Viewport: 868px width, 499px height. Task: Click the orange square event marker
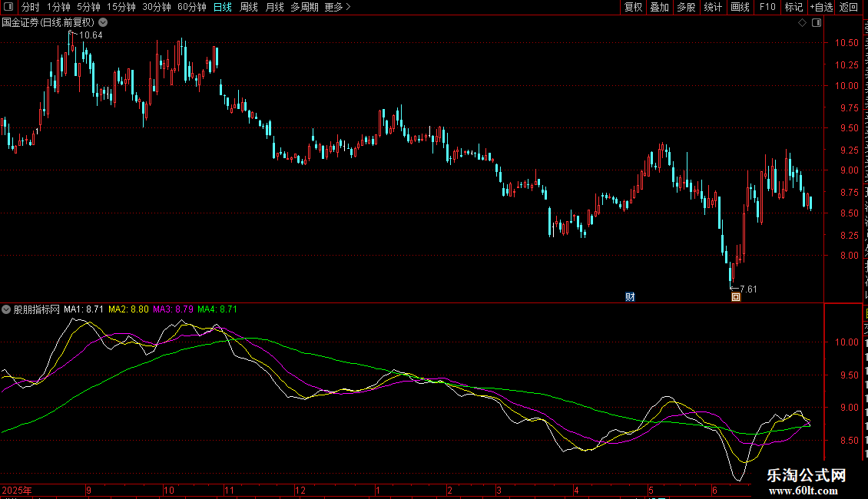(736, 297)
